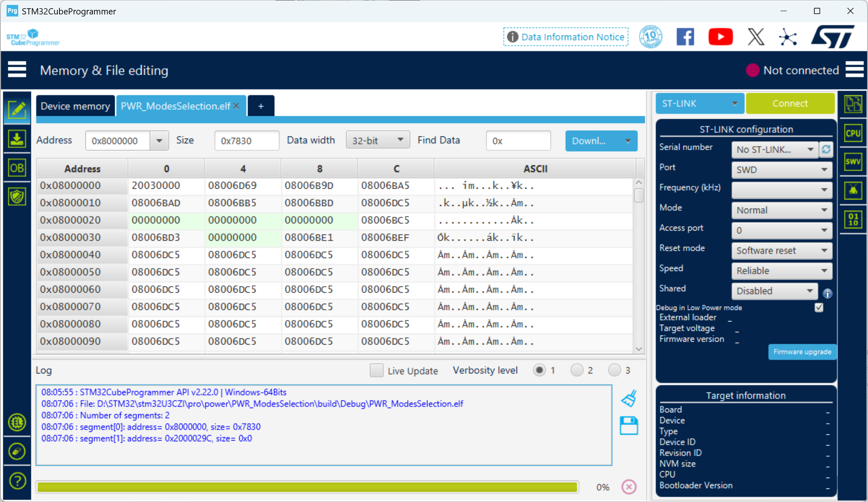Image resolution: width=868 pixels, height=502 pixels.
Task: Clear the log with the broom icon
Action: (x=629, y=398)
